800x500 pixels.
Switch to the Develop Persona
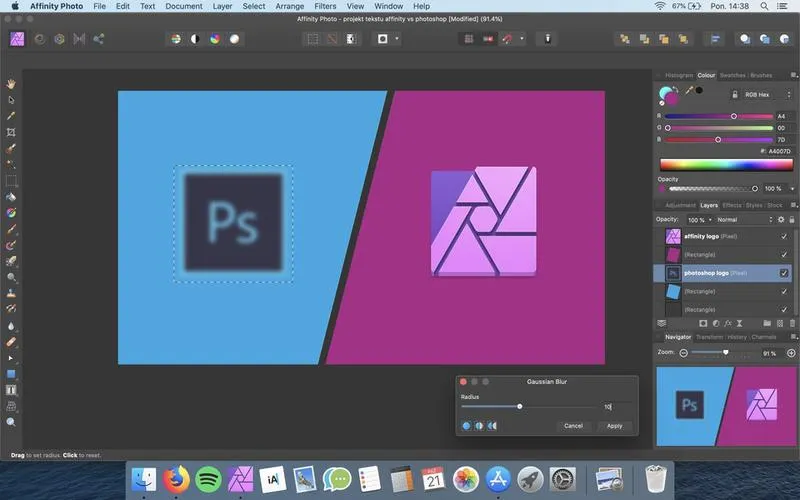[59, 39]
